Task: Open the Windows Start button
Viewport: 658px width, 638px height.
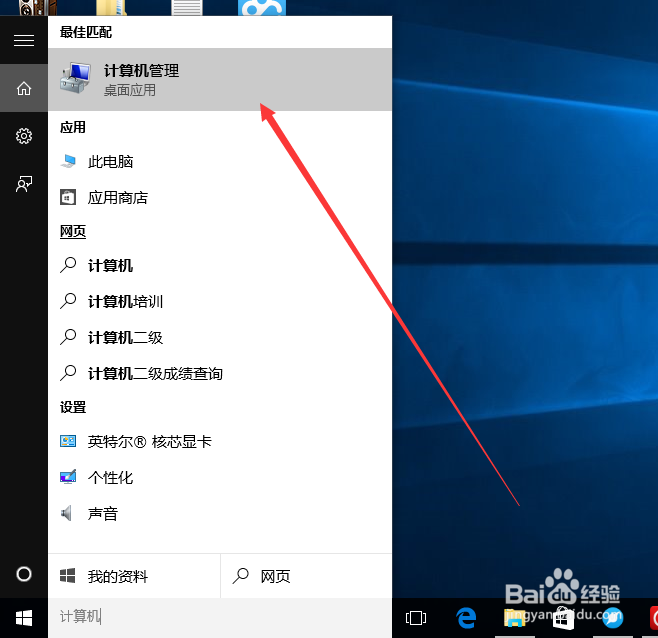Action: coord(24,618)
